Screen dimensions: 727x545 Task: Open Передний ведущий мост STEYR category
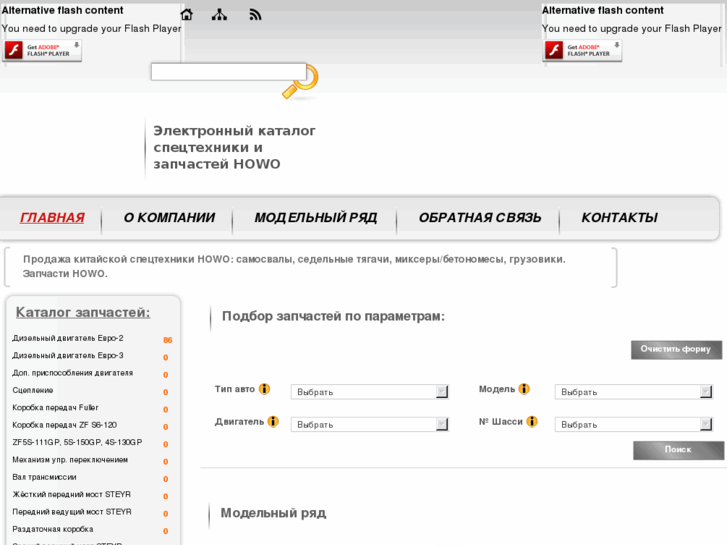(x=72, y=512)
